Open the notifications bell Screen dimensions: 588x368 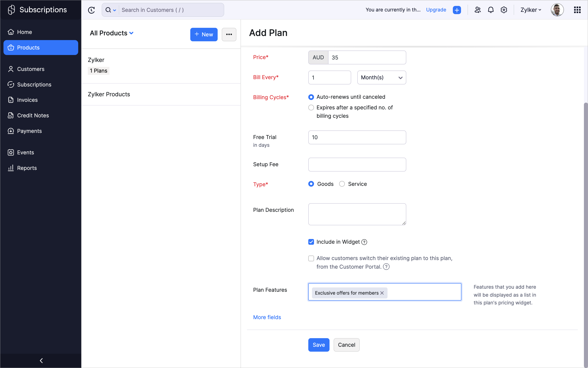coord(491,10)
